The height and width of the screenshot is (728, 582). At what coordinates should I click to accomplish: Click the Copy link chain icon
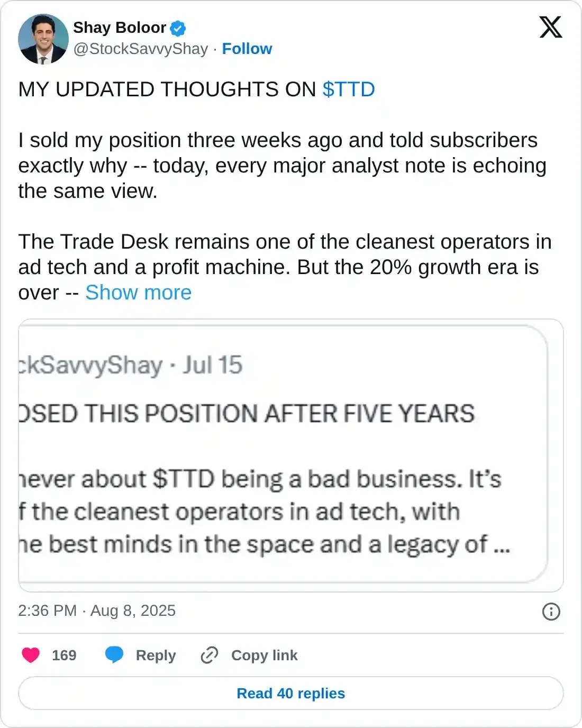[x=208, y=656]
